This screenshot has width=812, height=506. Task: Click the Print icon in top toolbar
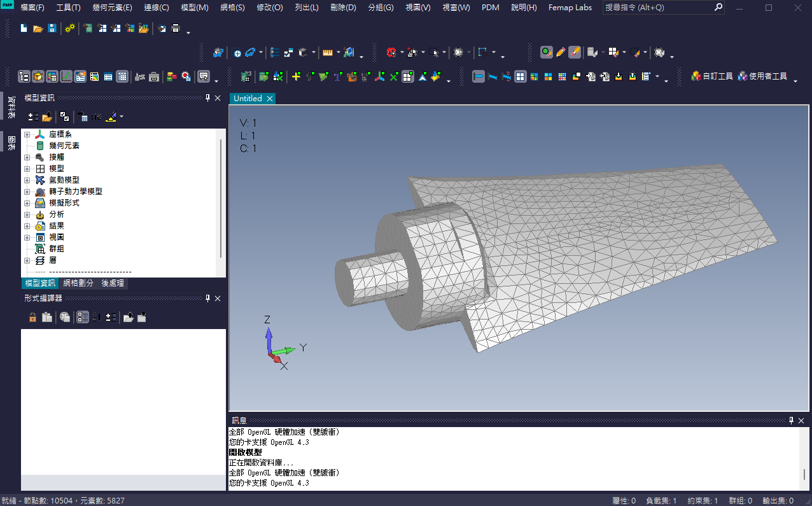pyautogui.click(x=176, y=29)
